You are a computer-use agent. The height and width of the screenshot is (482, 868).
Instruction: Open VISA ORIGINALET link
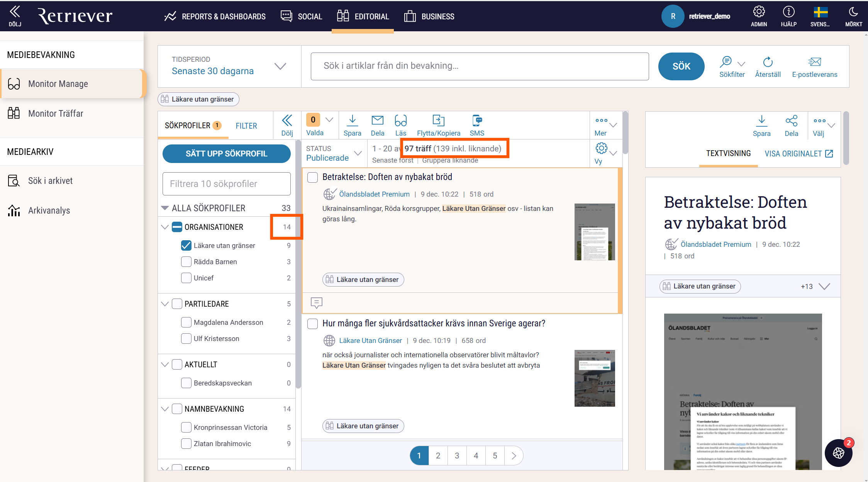[x=799, y=153]
